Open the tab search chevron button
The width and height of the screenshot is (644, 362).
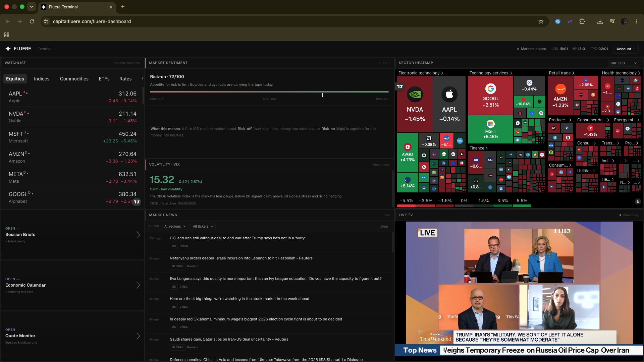[32, 7]
